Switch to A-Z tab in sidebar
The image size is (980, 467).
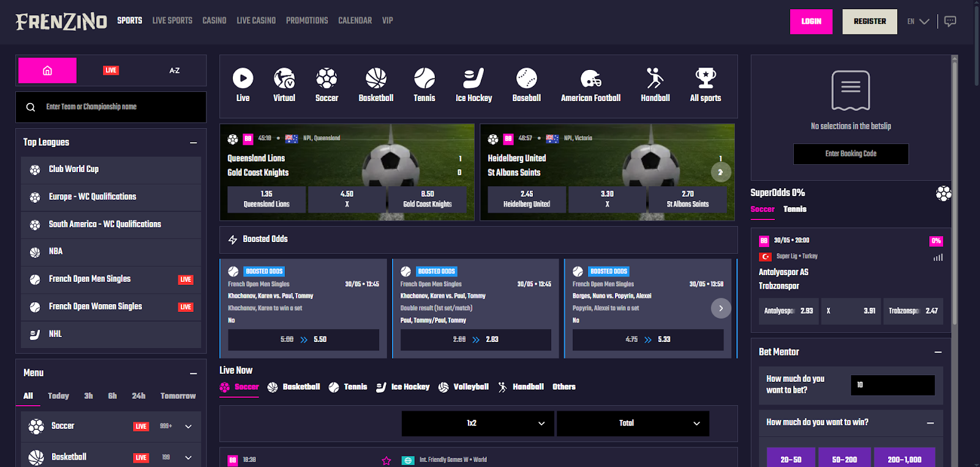175,70
